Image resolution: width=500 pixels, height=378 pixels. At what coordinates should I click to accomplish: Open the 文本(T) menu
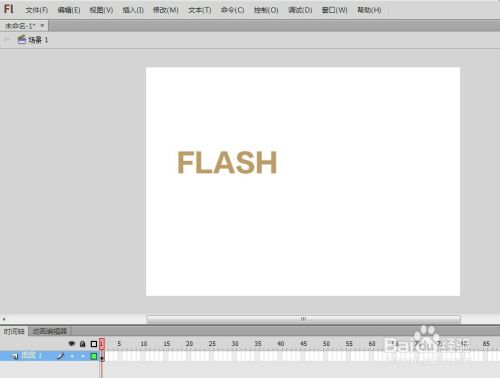(200, 10)
